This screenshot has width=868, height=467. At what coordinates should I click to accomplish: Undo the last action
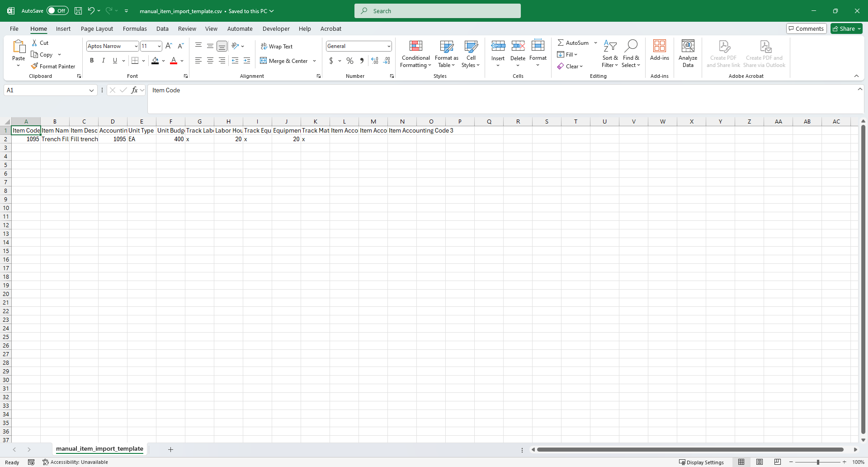[x=91, y=11]
